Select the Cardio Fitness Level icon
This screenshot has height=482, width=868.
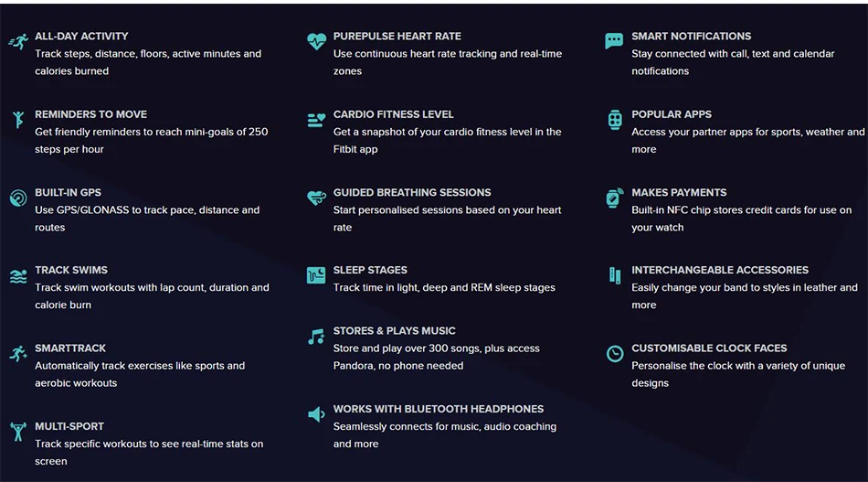(x=316, y=120)
